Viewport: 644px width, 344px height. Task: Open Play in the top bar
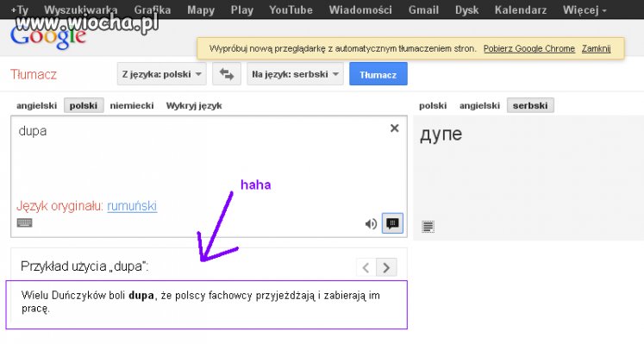point(242,9)
